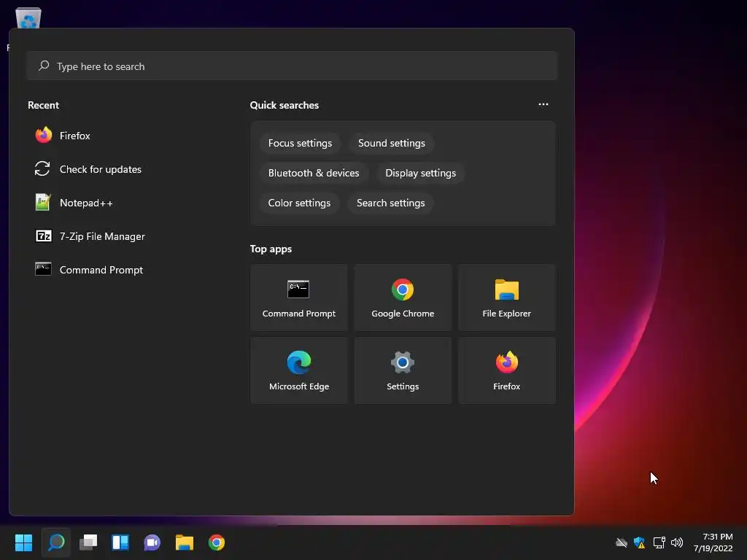
Task: Click the volume speaker tray icon
Action: (x=676, y=542)
